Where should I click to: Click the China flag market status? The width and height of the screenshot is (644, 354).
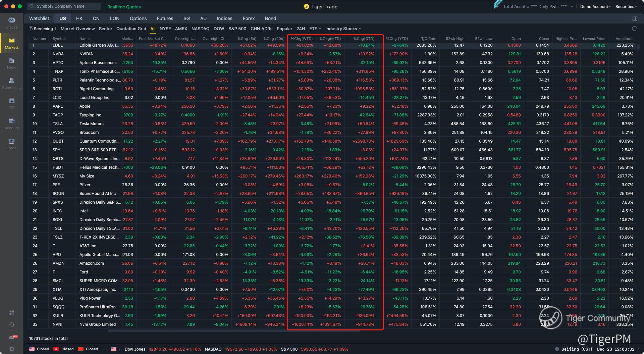pos(80,349)
